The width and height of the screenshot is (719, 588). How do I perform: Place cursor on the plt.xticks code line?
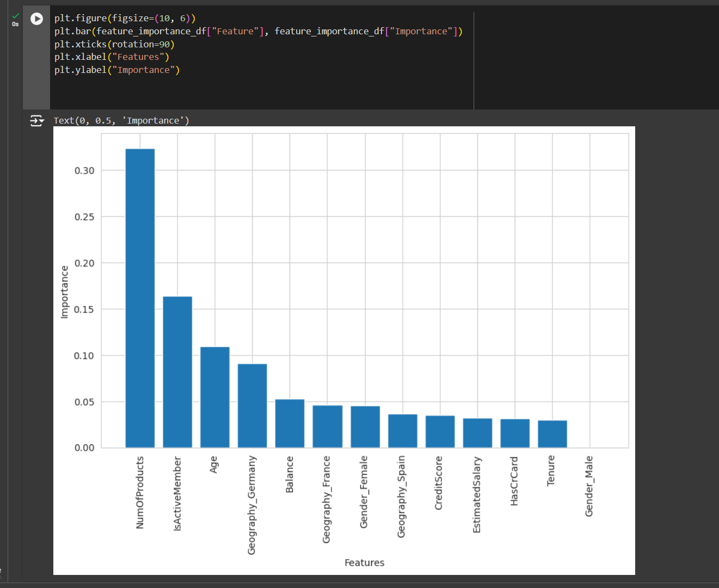[114, 44]
